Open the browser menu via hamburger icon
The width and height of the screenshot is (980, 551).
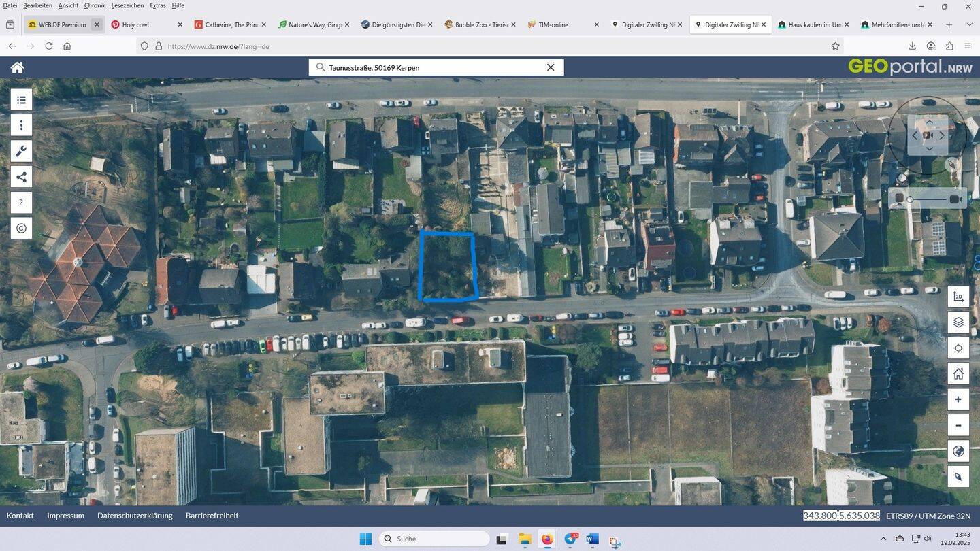(x=968, y=46)
